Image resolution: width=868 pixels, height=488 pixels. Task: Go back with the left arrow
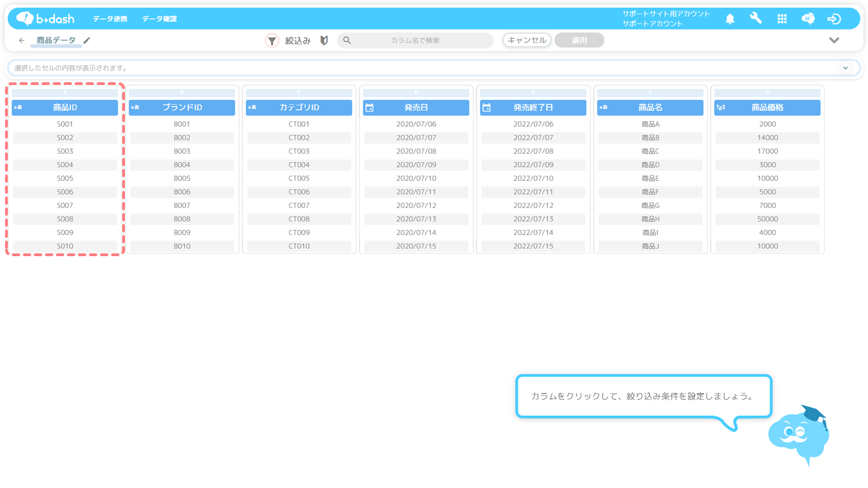[x=22, y=40]
